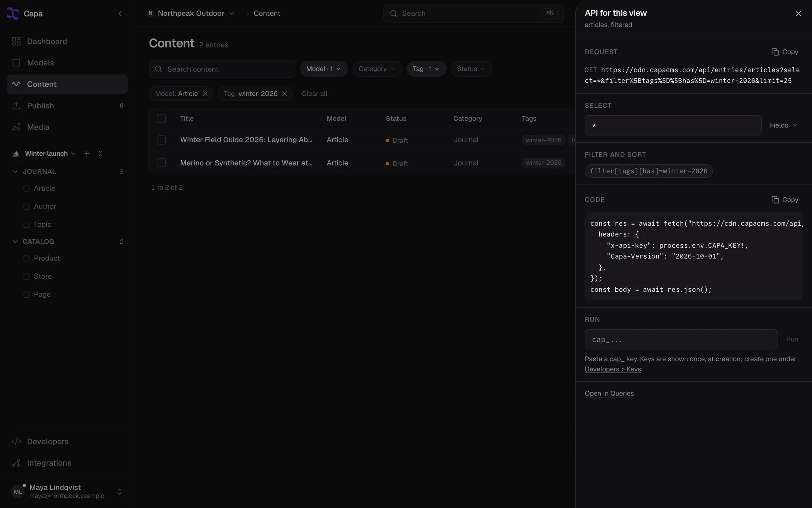Click the Integrations icon in sidebar
The image size is (812, 508).
pyautogui.click(x=16, y=463)
